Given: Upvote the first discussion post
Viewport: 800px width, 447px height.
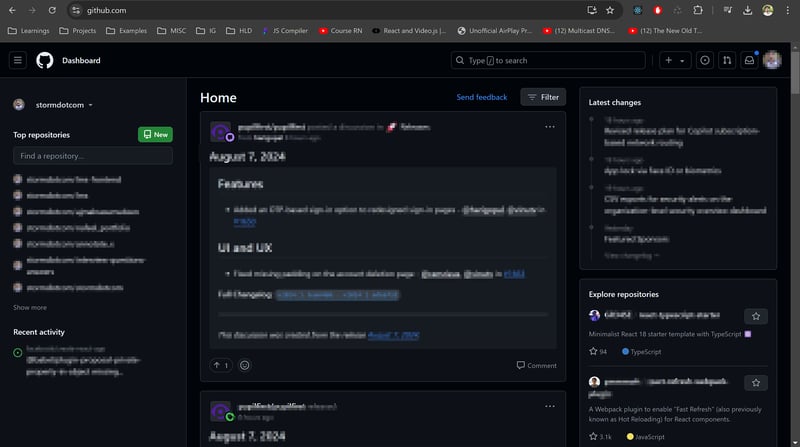Looking at the screenshot, I should coord(220,365).
